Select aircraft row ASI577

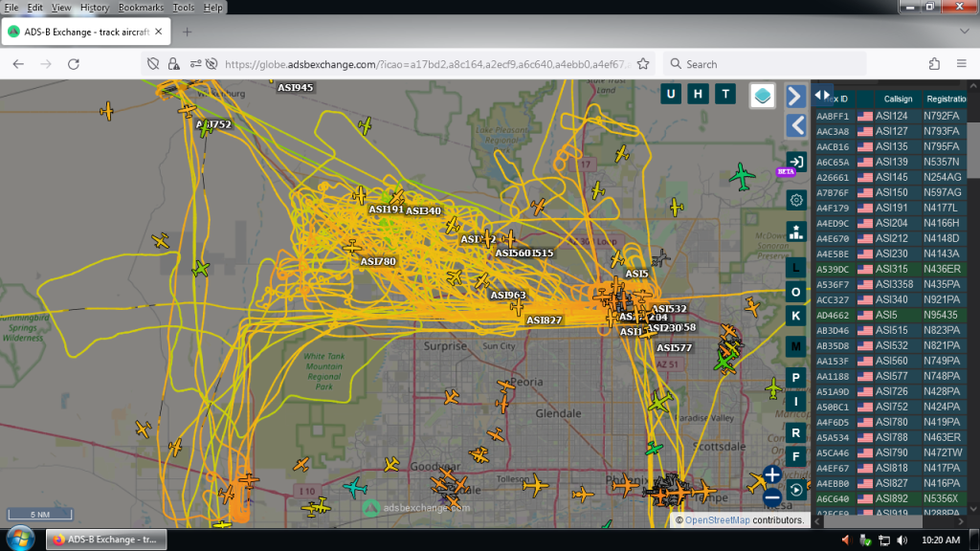click(x=889, y=376)
